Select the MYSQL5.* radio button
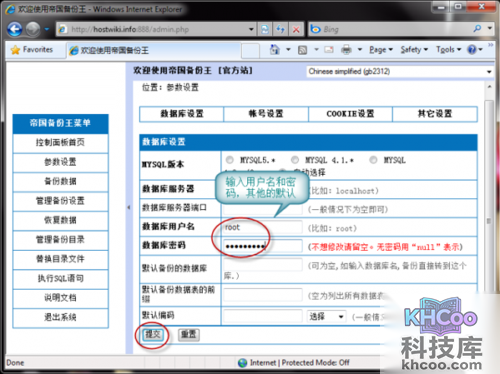 (x=230, y=160)
